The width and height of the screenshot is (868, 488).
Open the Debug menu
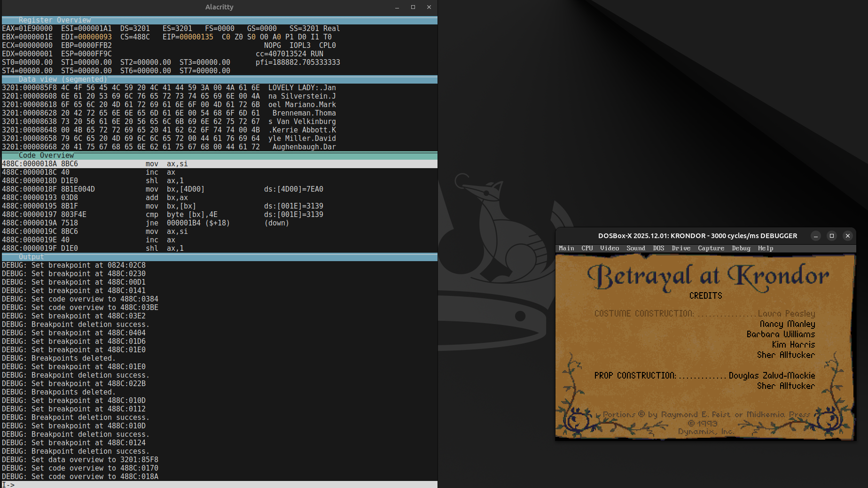(741, 248)
